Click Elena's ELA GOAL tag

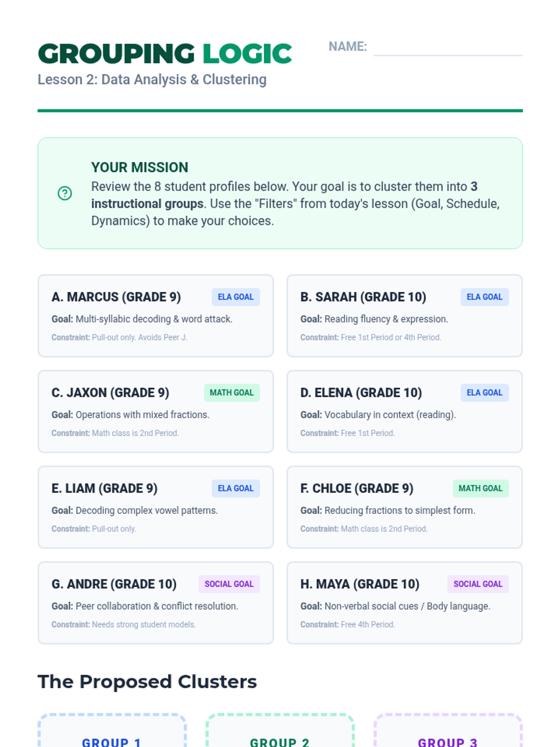[484, 393]
